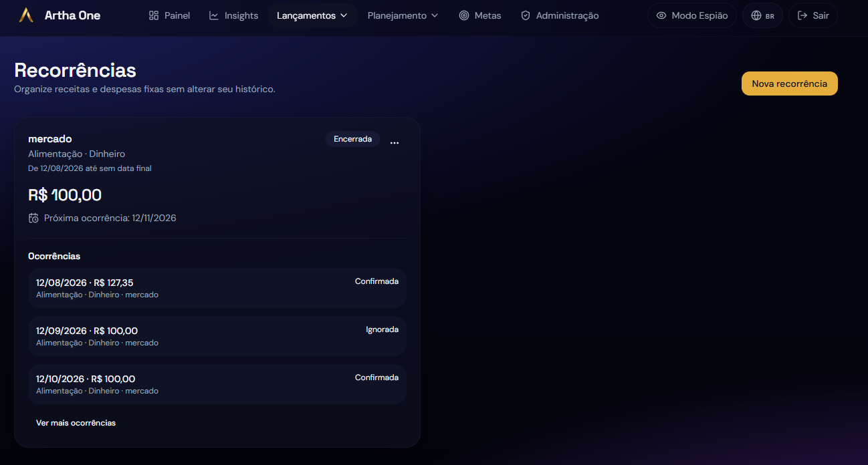Click the Ocorrências section heading
This screenshot has height=465, width=868.
pos(54,256)
